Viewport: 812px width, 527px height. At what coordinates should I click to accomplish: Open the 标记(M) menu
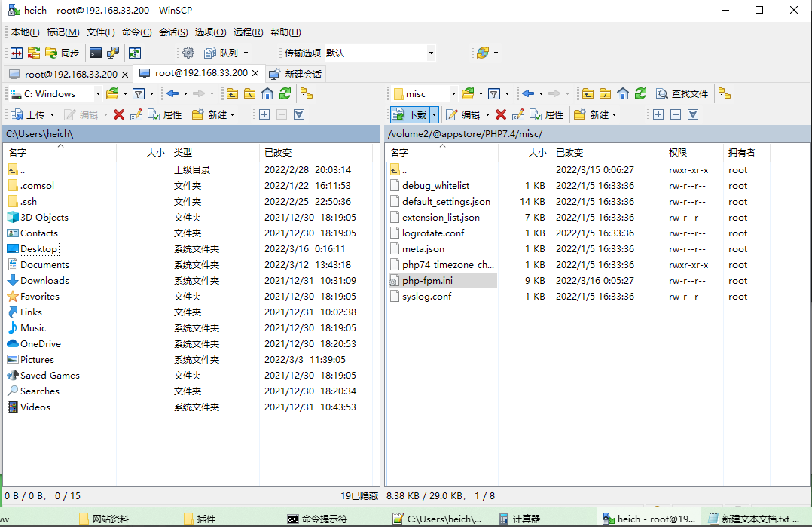[x=63, y=32]
